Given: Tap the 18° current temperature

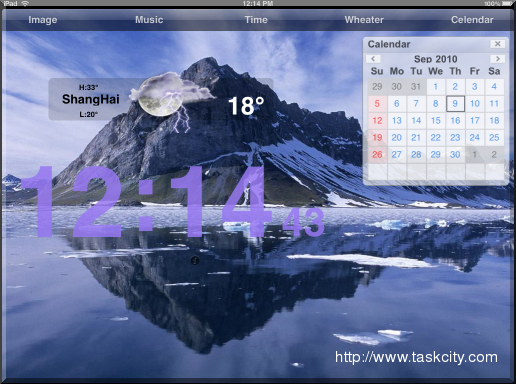Looking at the screenshot, I should click(x=246, y=106).
